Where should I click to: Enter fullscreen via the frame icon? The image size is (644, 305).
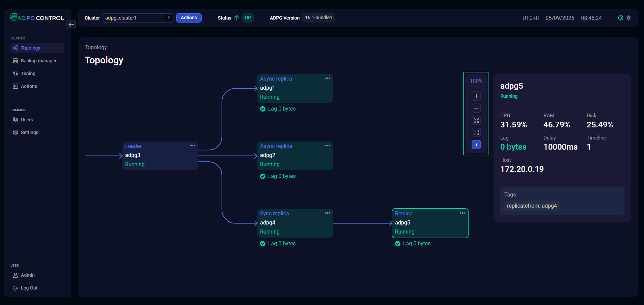coord(476,132)
